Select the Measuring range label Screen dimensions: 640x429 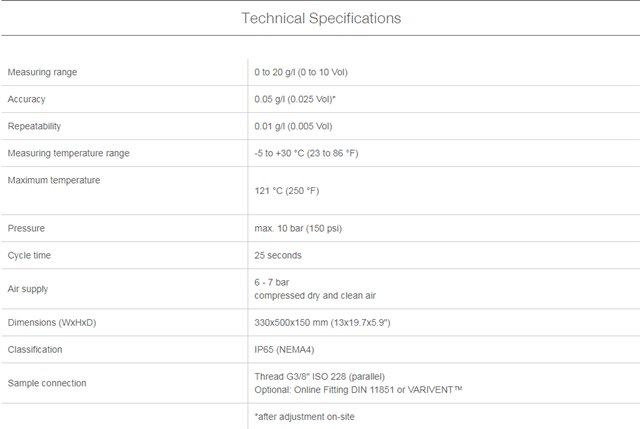[42, 72]
